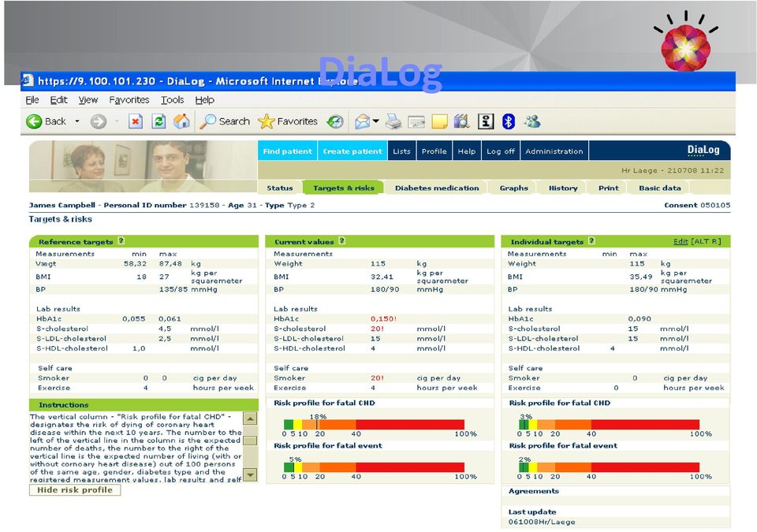Click the red S-cholesterol value 20!

377,329
